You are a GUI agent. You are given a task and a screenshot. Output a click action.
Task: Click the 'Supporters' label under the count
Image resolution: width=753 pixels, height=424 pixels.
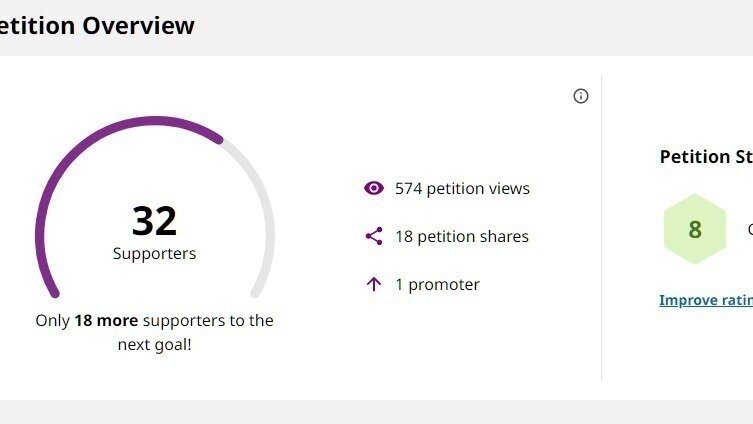tap(154, 254)
